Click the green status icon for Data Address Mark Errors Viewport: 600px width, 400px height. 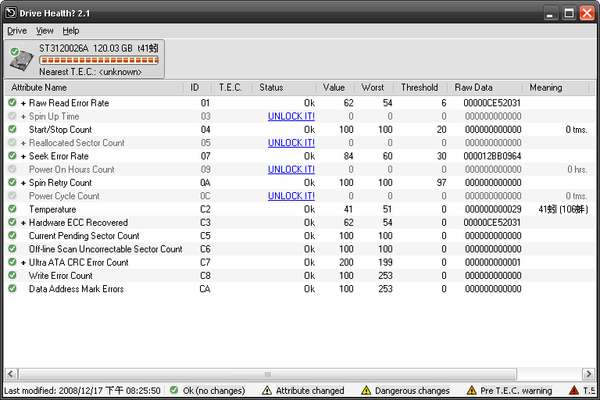(12, 289)
